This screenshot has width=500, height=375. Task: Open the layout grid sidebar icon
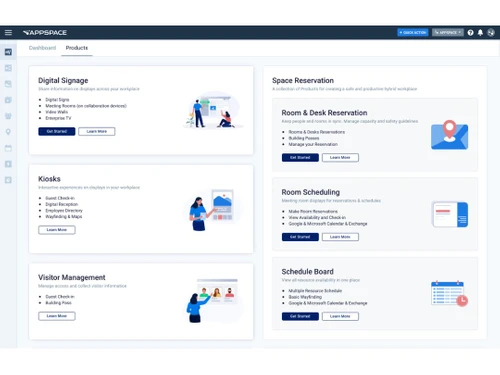click(8, 68)
